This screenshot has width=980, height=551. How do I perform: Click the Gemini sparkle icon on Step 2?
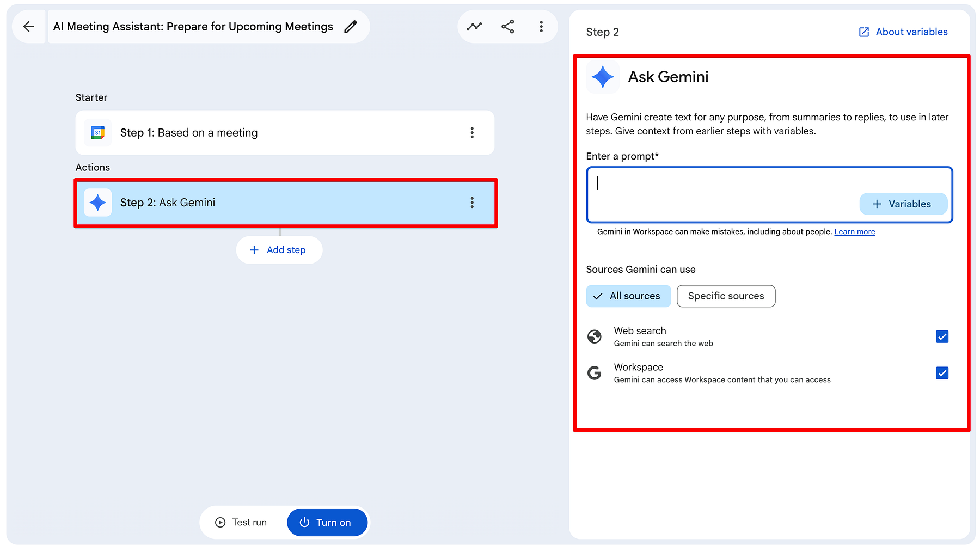pos(98,203)
